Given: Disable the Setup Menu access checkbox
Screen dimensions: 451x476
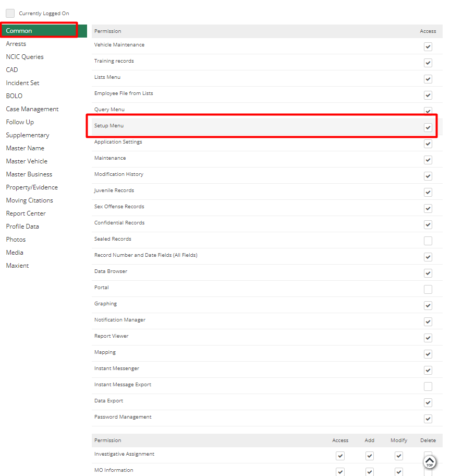Looking at the screenshot, I should coord(428,127).
